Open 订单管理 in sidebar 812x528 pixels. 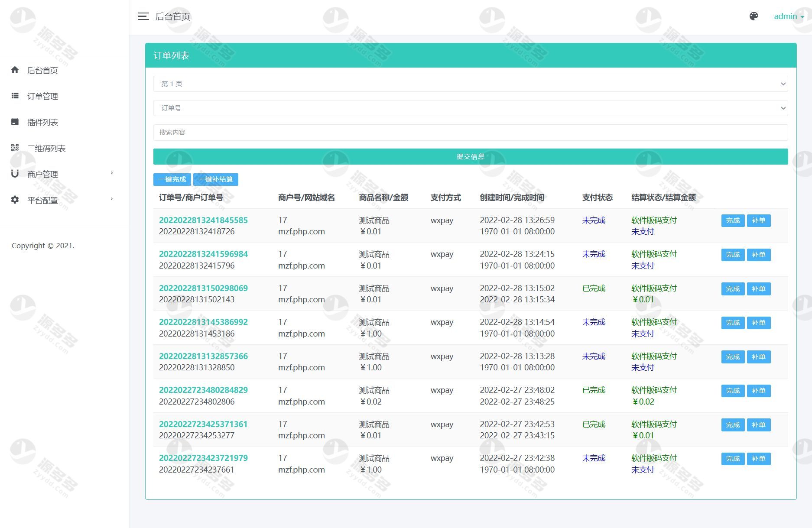coord(42,96)
